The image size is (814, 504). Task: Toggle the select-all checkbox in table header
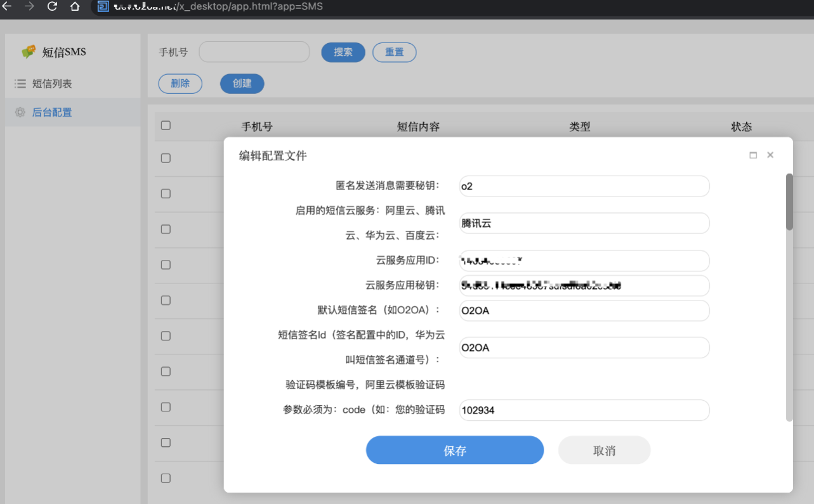(x=166, y=126)
